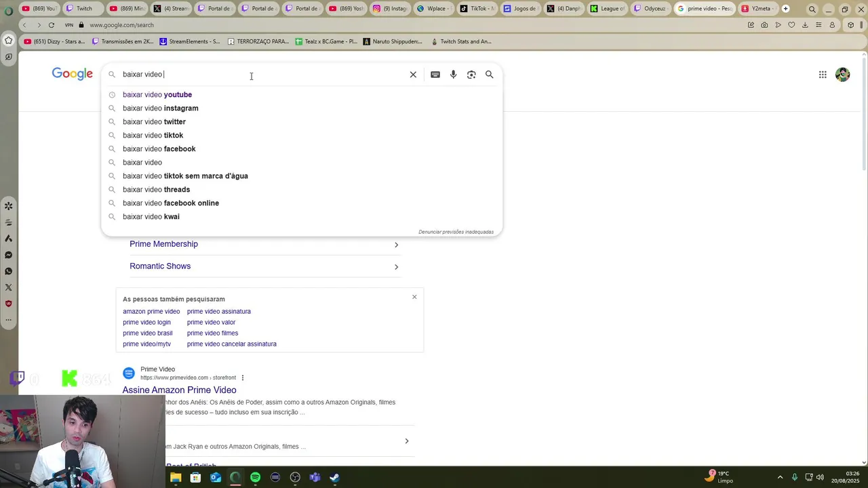Open the sidebar three-dots more menu

(x=8, y=320)
